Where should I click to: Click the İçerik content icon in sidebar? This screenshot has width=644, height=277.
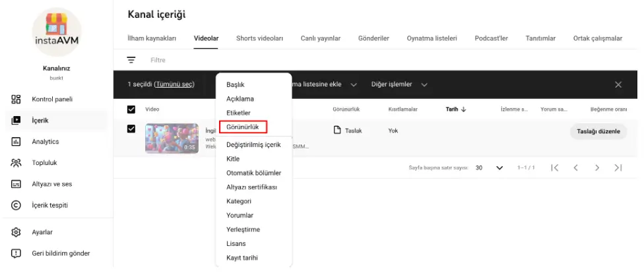click(16, 121)
